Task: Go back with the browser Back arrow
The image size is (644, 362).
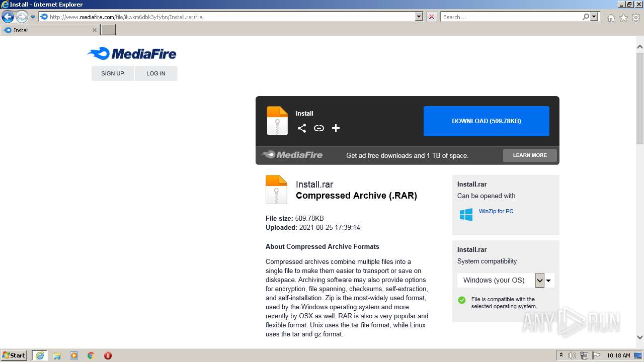Action: click(8, 17)
